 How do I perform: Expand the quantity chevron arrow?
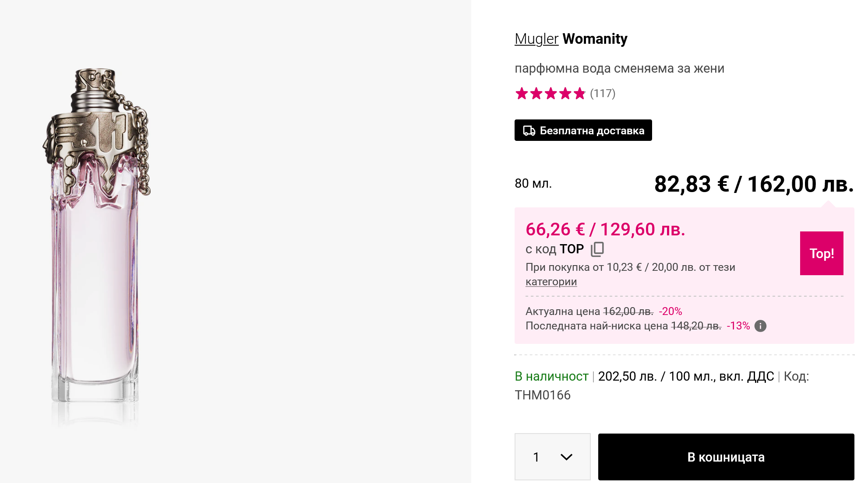point(566,457)
